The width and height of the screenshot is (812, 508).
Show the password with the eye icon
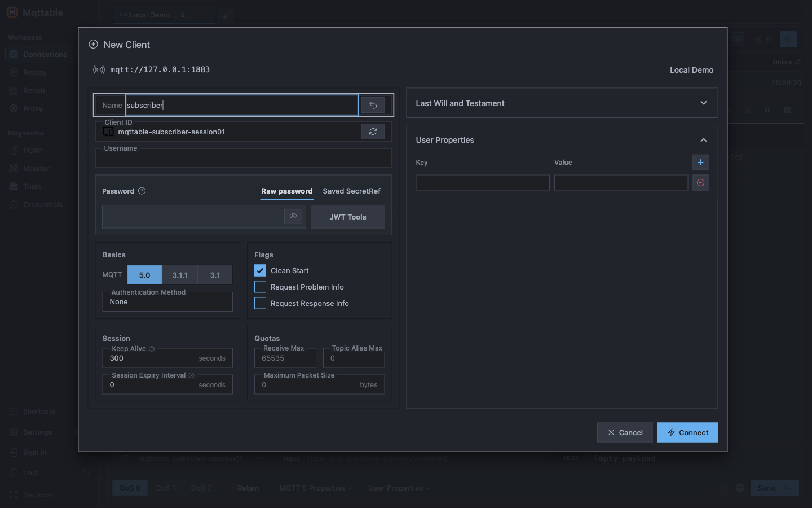coord(293,216)
